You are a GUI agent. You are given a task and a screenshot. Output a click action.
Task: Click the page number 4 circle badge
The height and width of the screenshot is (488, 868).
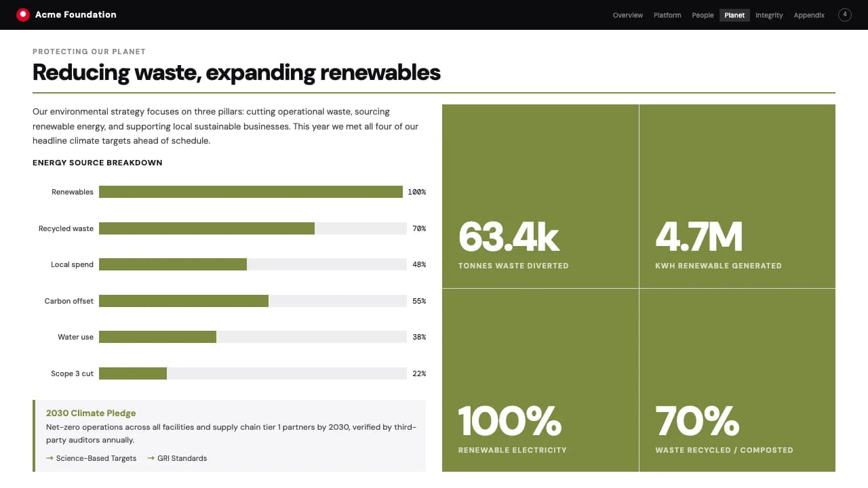coord(844,14)
